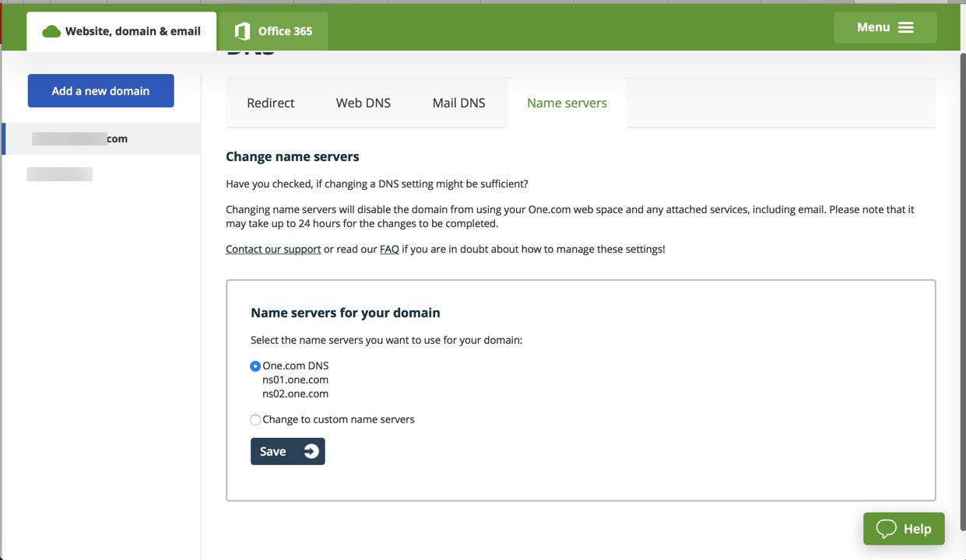Follow the Contact our support link

[x=273, y=249]
